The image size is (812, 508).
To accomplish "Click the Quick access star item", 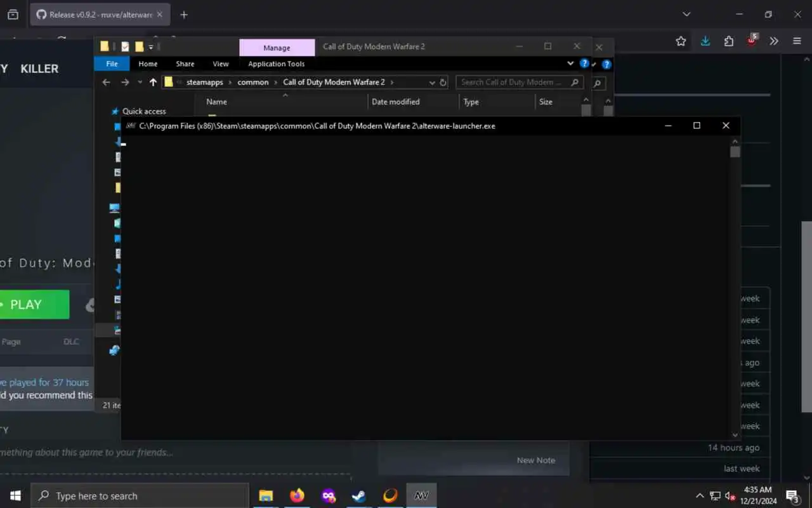I will (x=138, y=111).
